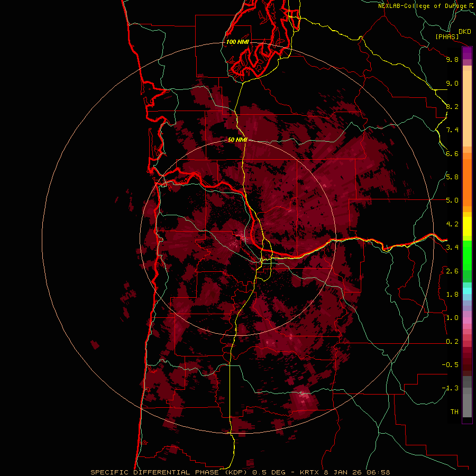The width and height of the screenshot is (476, 476).
Task: Click the DKD product code label
Action: click(465, 32)
